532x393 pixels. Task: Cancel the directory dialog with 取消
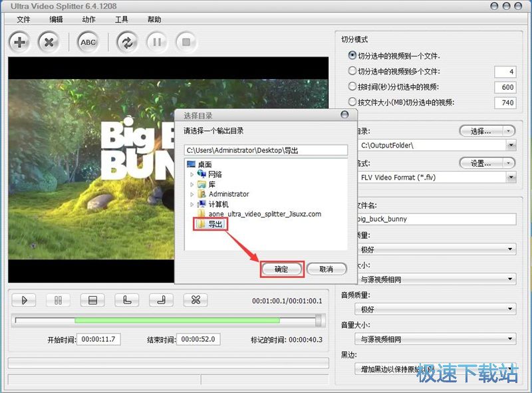click(x=327, y=269)
